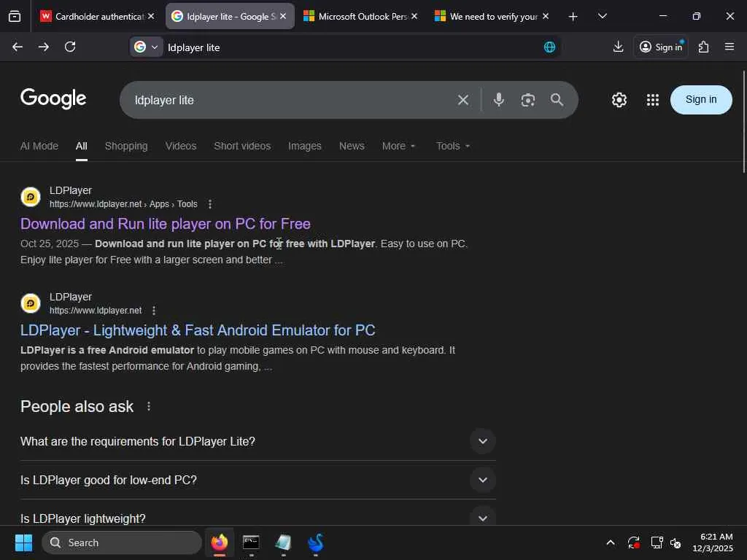Screen dimensions: 747x560
Task: Switch to 'We need to verify your' tab
Action: [491, 16]
